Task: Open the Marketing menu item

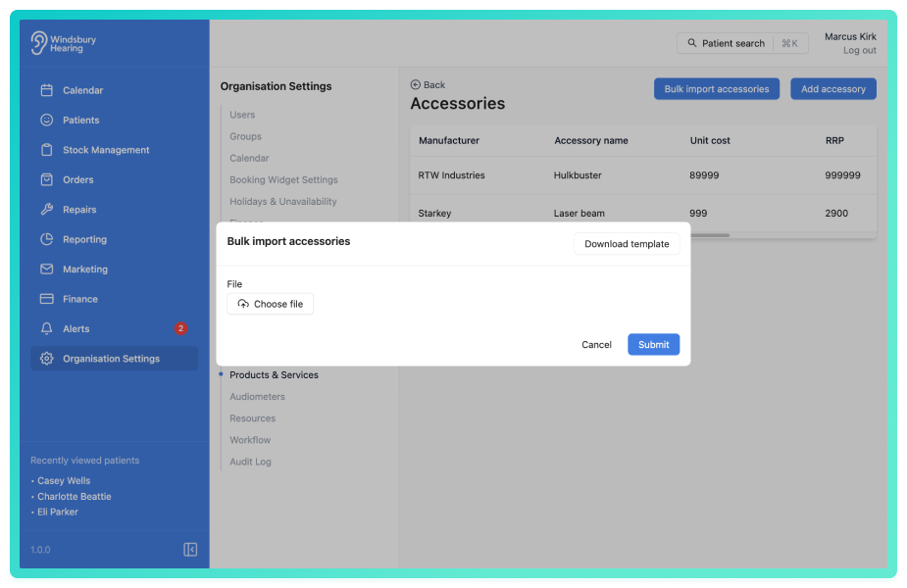Action: pos(114,269)
